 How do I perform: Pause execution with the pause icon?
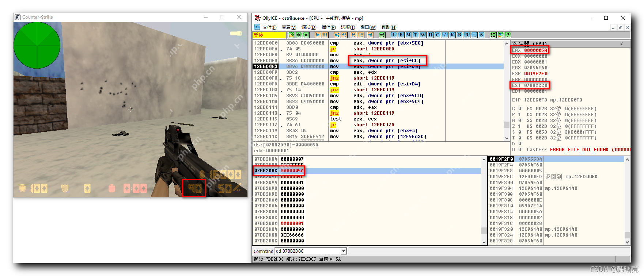pyautogui.click(x=325, y=35)
